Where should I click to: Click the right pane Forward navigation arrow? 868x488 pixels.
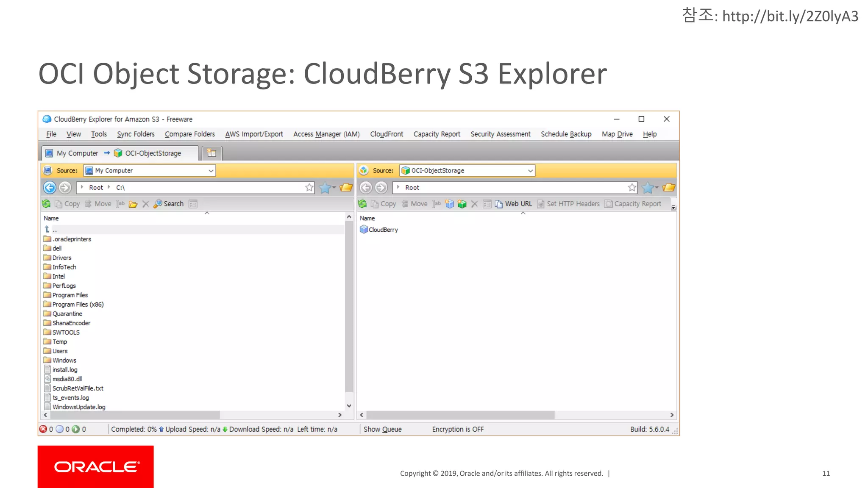381,187
